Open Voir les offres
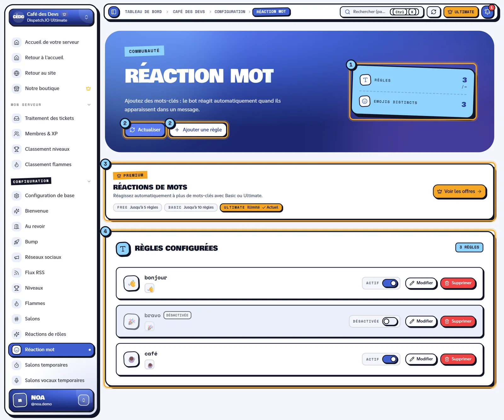The height and width of the screenshot is (420, 504). (460, 192)
